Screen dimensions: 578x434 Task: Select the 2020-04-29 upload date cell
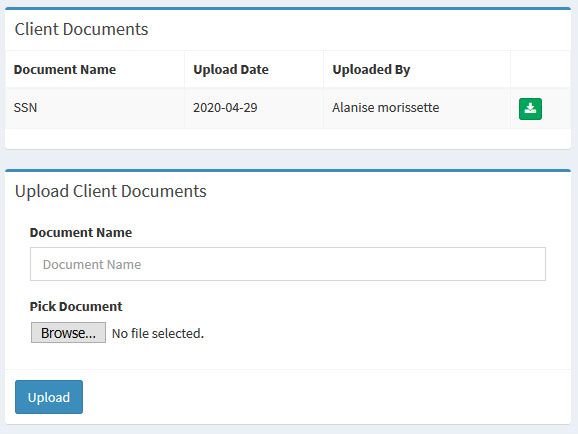(x=254, y=108)
